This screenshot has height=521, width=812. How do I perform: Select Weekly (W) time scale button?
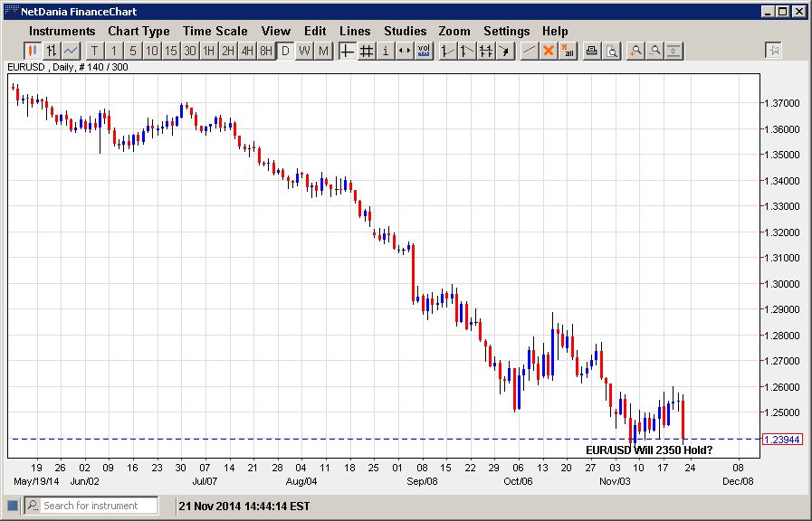(304, 51)
